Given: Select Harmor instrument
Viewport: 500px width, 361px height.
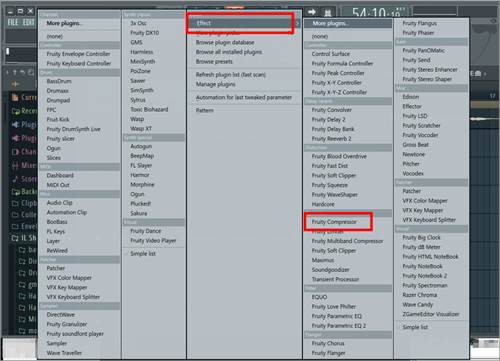Looking at the screenshot, I should (x=140, y=175).
